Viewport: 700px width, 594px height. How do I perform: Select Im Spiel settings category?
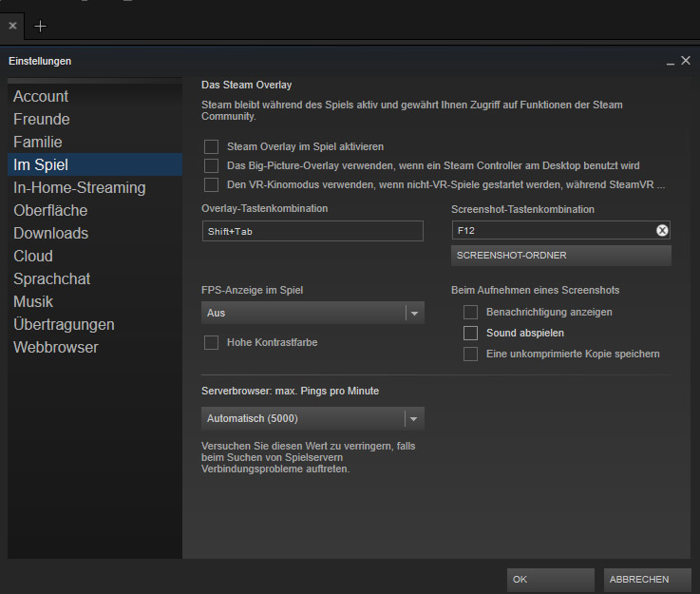pyautogui.click(x=95, y=164)
